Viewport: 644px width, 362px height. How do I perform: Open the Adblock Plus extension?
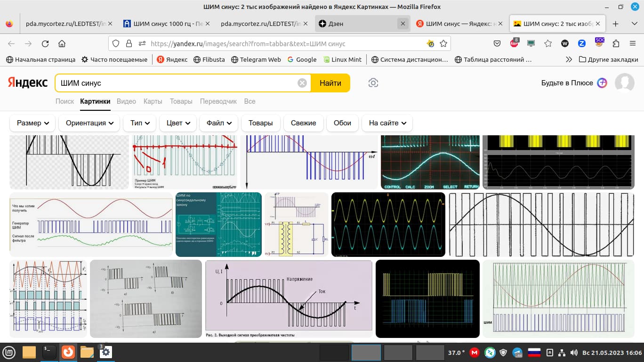[x=514, y=43]
